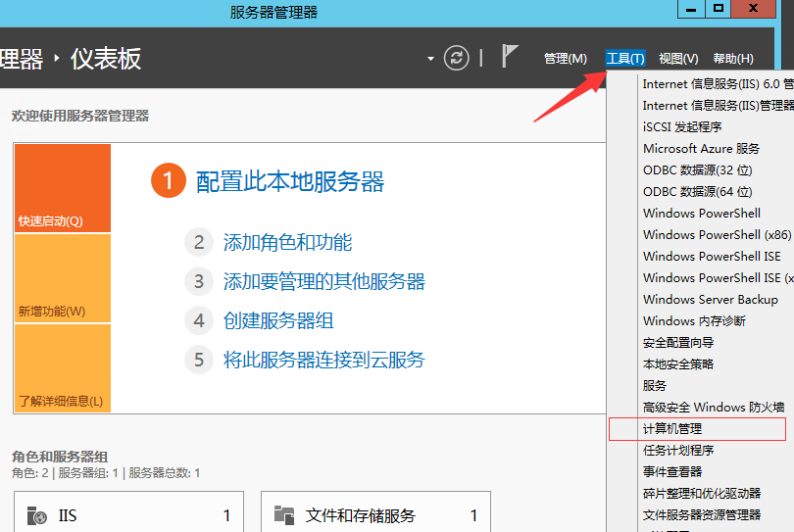
Task: Click the 文件和存储服务 tile icon
Action: click(284, 515)
